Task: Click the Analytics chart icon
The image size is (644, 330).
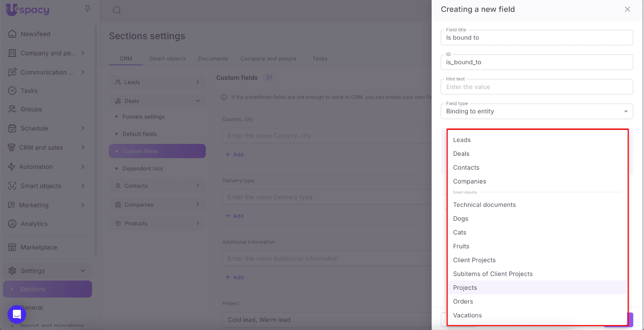Action: pyautogui.click(x=12, y=224)
